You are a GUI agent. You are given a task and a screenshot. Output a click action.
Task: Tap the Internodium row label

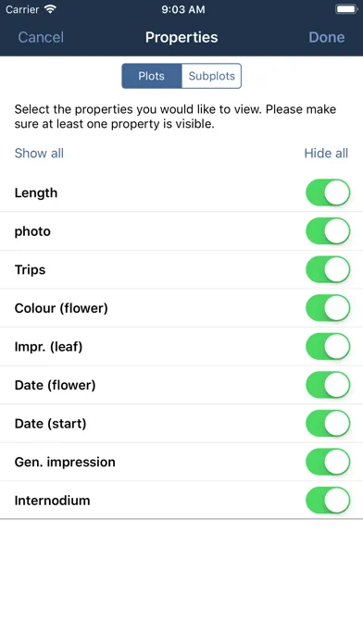click(x=52, y=501)
